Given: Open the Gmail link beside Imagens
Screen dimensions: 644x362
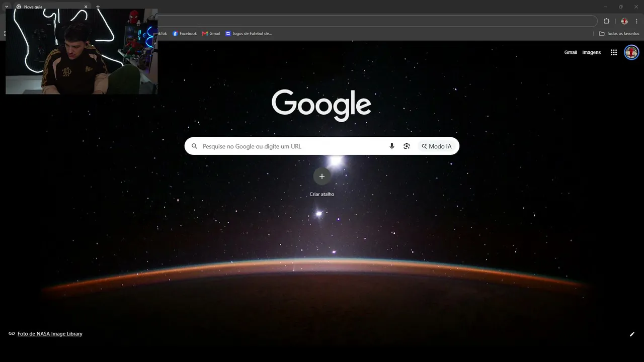Looking at the screenshot, I should (x=571, y=52).
